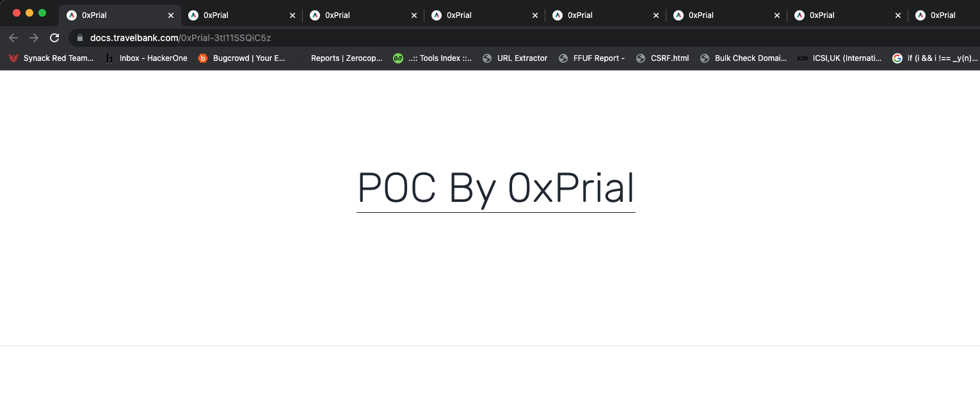Open the URL Extractor bookmark
This screenshot has width=980, height=398.
(515, 58)
